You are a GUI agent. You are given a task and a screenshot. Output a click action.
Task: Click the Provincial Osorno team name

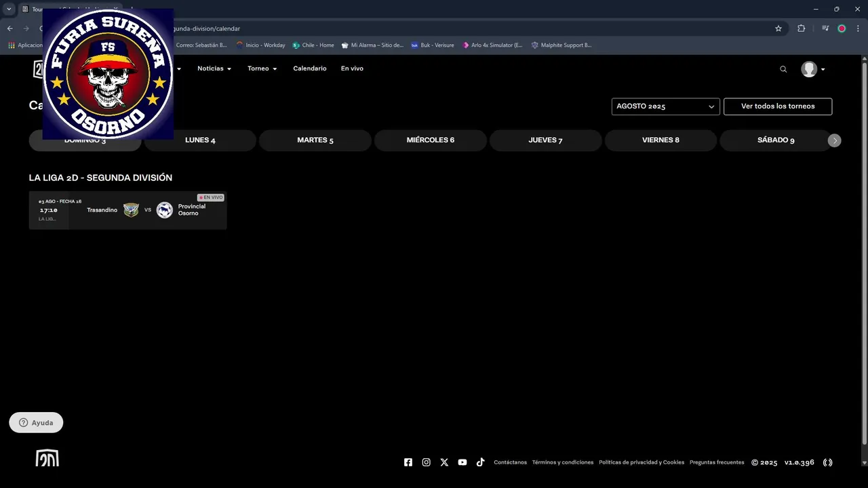192,210
